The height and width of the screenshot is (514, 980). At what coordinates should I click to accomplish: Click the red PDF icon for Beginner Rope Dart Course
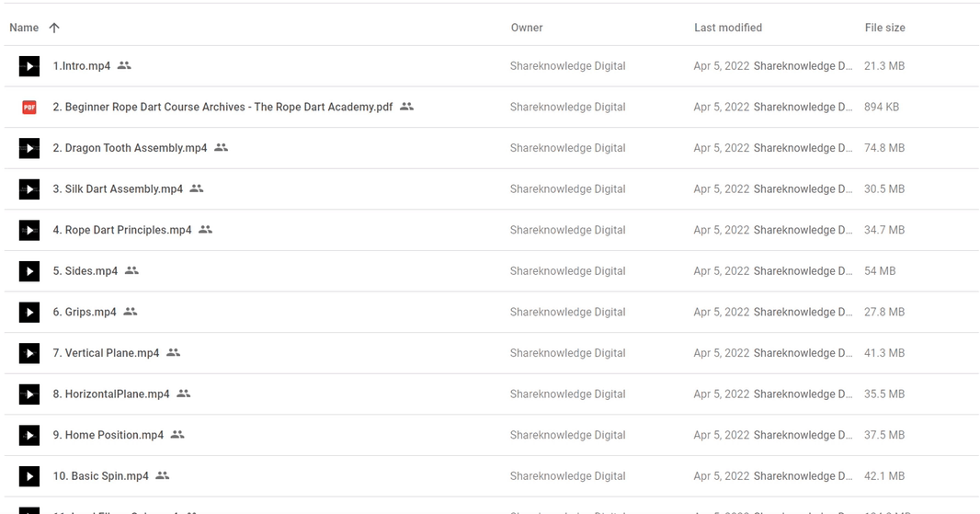point(28,107)
